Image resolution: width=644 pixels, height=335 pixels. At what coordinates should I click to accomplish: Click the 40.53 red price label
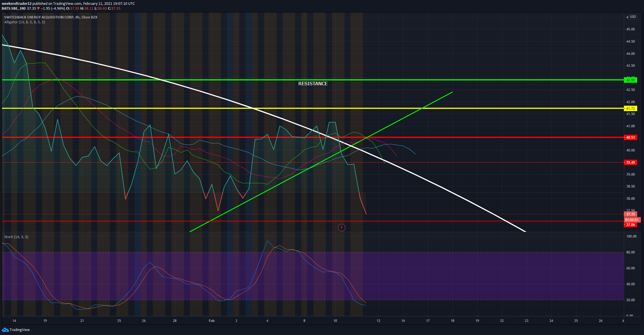coord(630,138)
